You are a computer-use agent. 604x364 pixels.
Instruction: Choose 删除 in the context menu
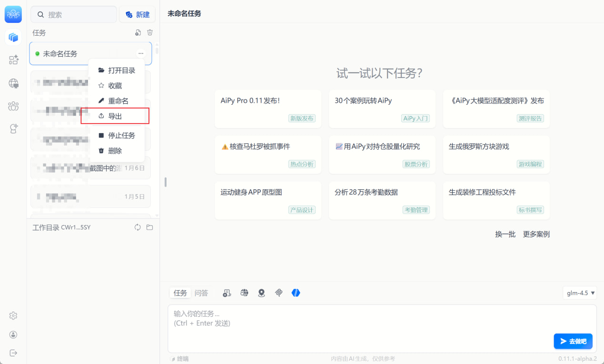pos(117,151)
